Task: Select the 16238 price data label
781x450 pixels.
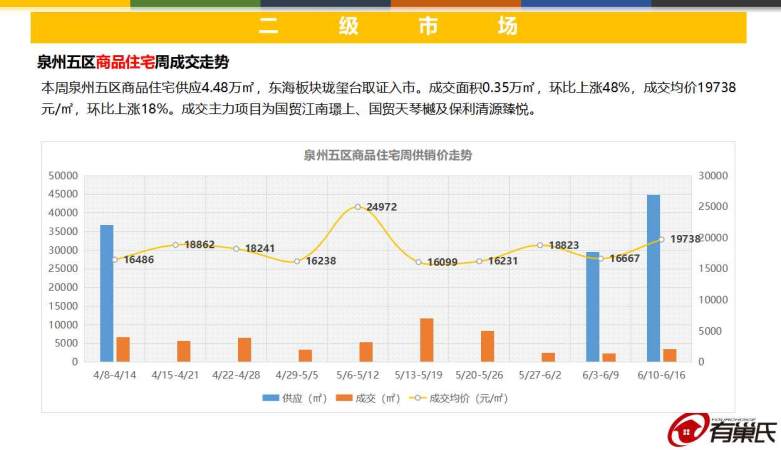Action: click(x=321, y=261)
